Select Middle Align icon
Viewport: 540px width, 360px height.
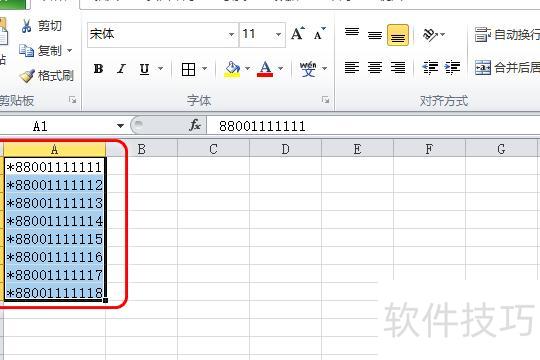375,34
